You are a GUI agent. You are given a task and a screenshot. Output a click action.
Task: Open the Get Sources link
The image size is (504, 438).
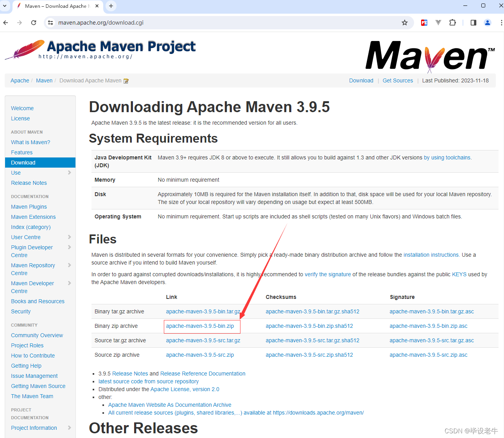(x=398, y=80)
